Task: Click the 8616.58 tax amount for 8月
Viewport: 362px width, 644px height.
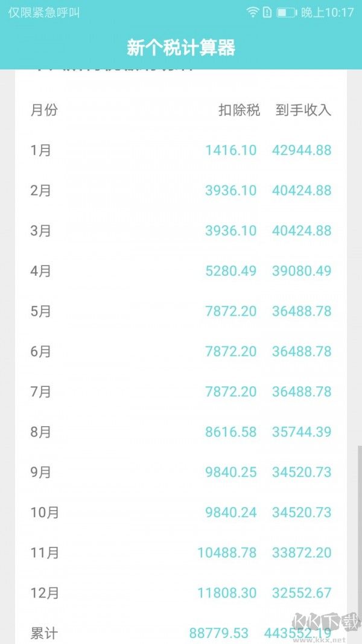Action: (x=230, y=432)
